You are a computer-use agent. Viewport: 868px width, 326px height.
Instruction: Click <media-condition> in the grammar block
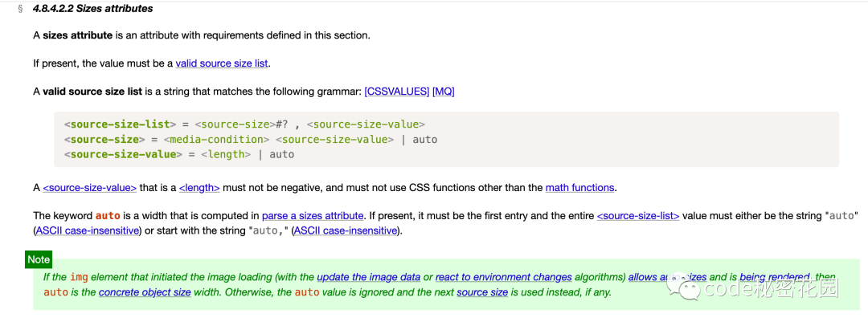pos(216,140)
